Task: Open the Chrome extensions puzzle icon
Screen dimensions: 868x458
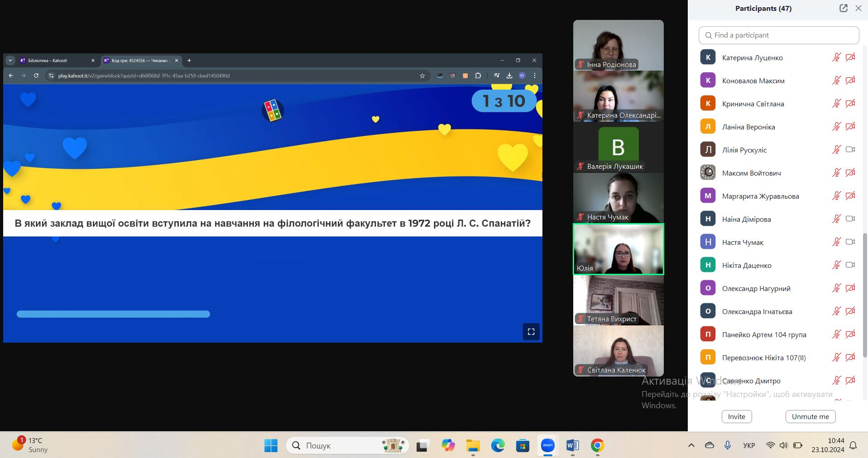Action: pyautogui.click(x=478, y=76)
